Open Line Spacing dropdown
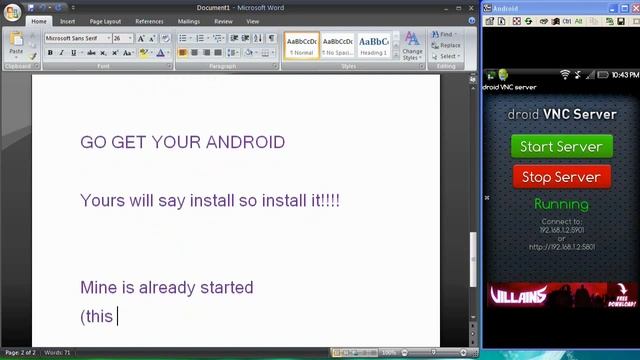The width and height of the screenshot is (640, 360). [x=233, y=53]
